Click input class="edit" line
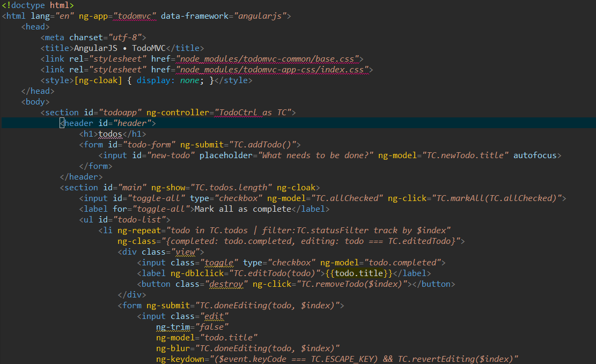Image resolution: width=596 pixels, height=364 pixels. pos(183,316)
